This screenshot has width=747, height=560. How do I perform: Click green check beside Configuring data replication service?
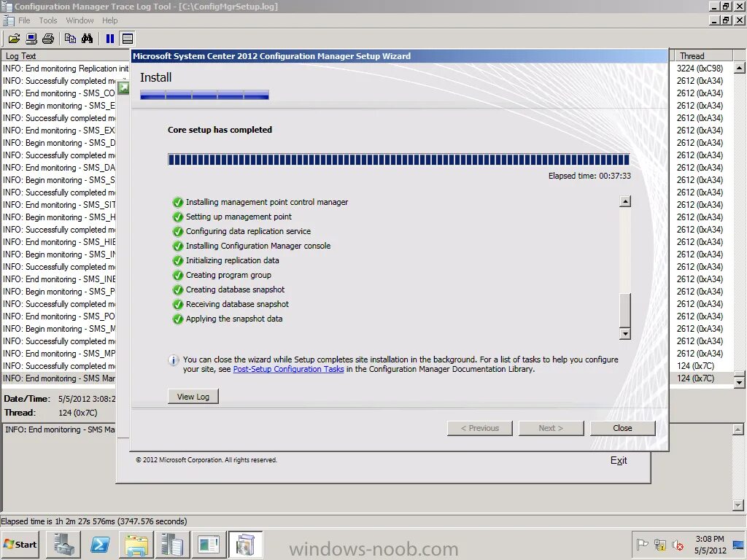(x=178, y=231)
